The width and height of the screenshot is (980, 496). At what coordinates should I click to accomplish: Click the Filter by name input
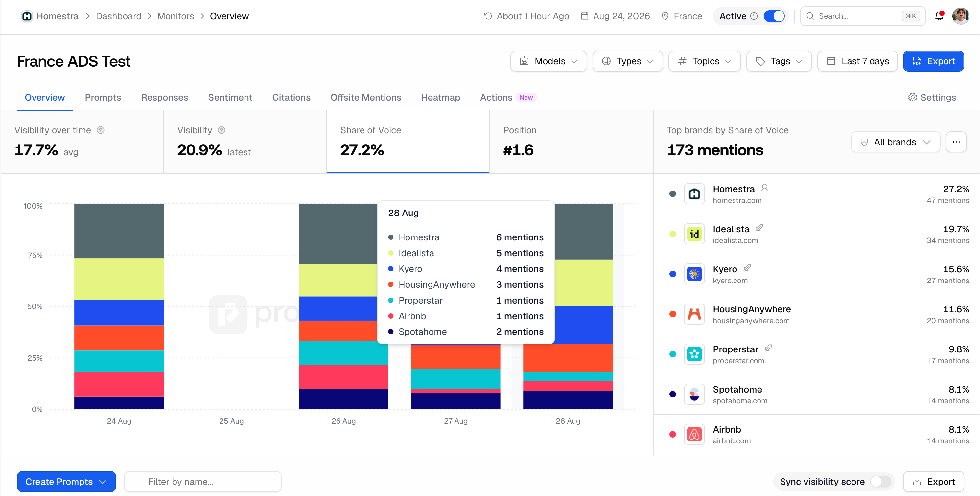point(203,482)
